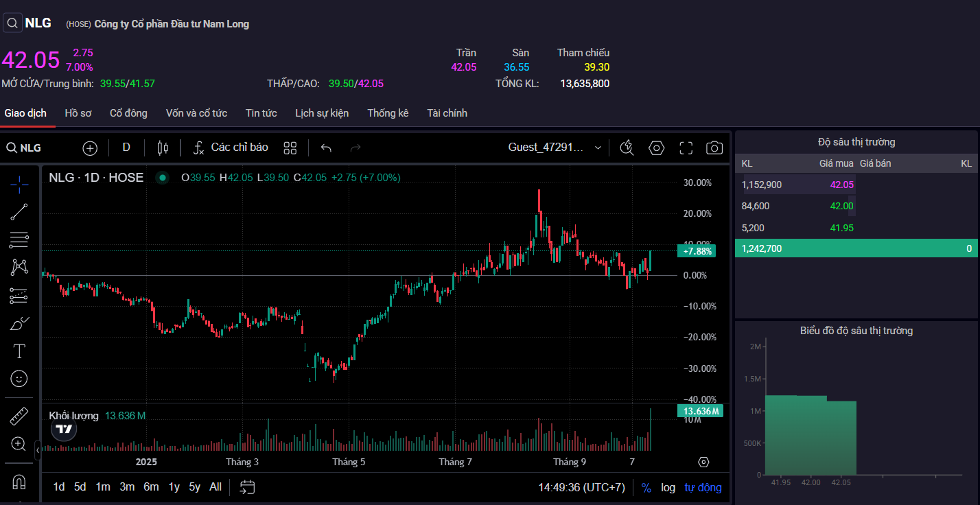Set chart range to 6m
This screenshot has height=505, width=980.
click(x=151, y=487)
